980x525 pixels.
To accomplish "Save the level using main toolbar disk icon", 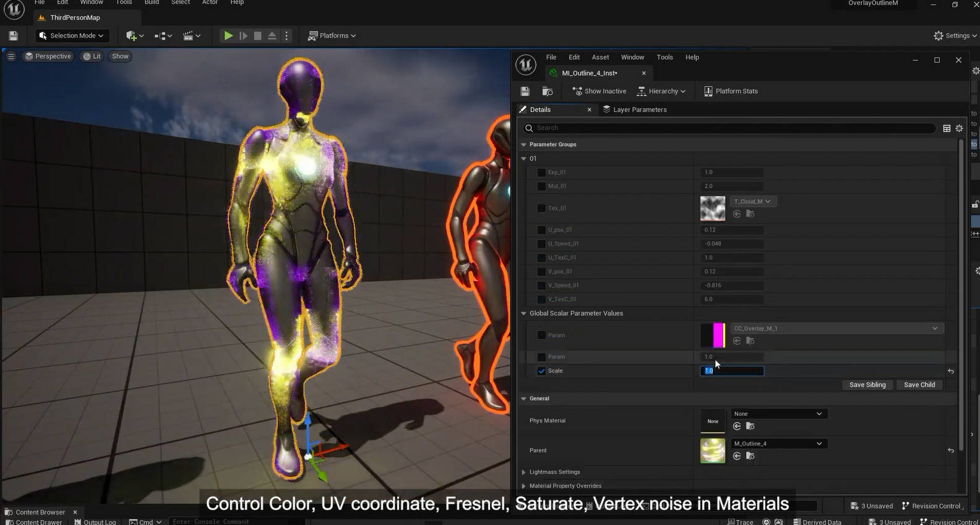I will pyautogui.click(x=13, y=36).
